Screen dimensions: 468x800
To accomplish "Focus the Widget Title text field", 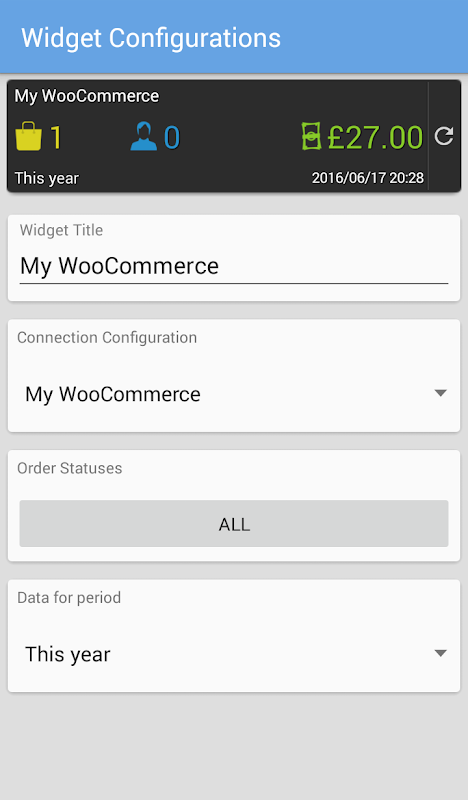I will tap(234, 266).
